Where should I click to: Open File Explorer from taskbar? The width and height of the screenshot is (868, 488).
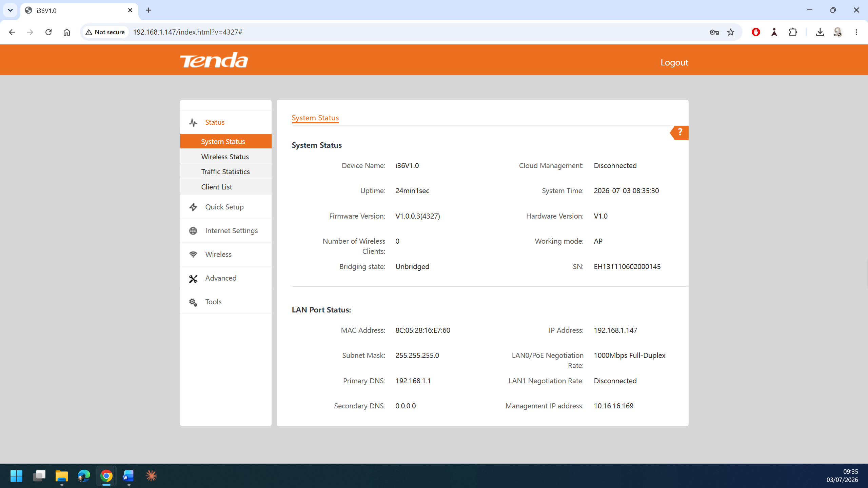pyautogui.click(x=62, y=476)
